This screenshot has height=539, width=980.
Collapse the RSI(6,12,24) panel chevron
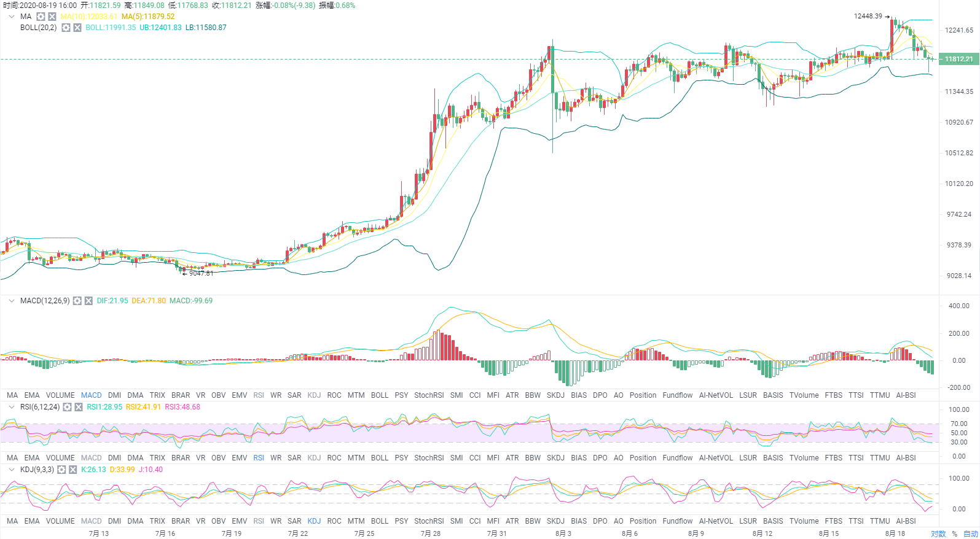11,407
